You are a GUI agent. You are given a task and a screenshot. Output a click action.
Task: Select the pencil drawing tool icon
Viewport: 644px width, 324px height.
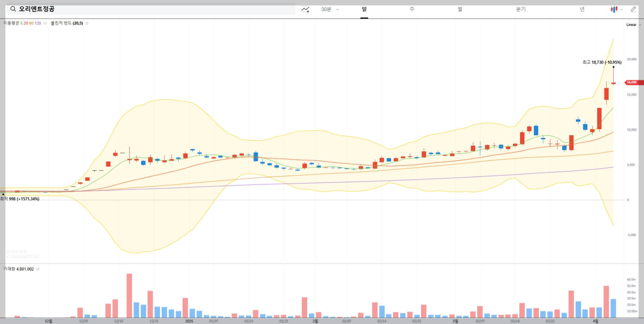tap(633, 9)
